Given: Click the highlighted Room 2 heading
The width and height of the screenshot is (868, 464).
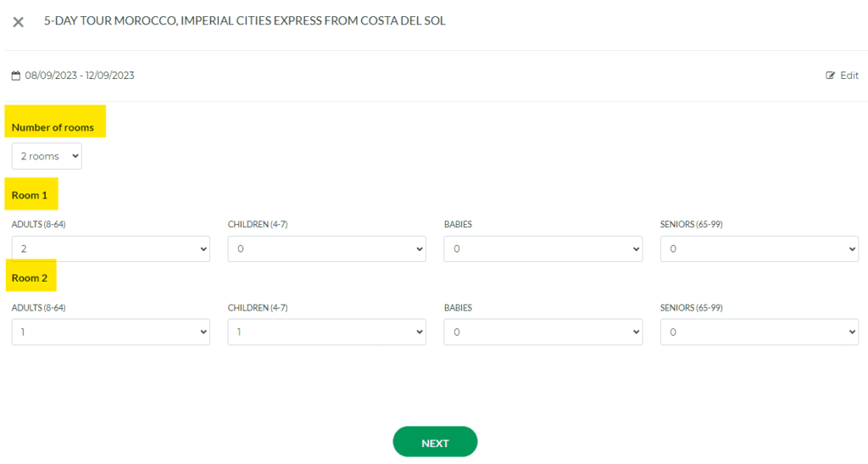Looking at the screenshot, I should (x=30, y=277).
